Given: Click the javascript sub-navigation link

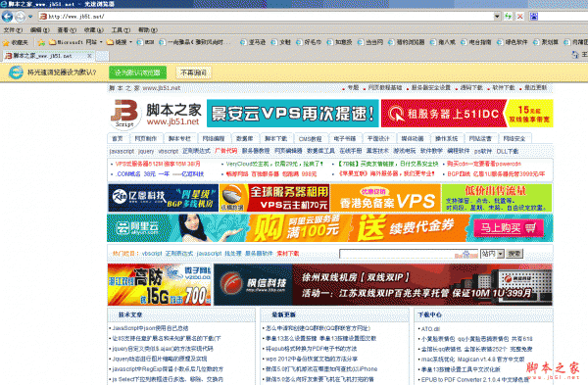Looking at the screenshot, I should 122,151.
